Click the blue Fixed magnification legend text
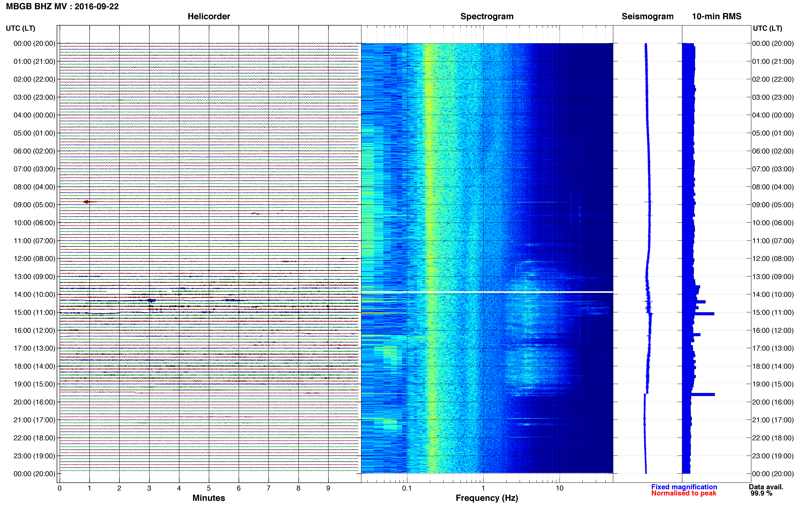Screen dimensions: 812x508 pyautogui.click(x=684, y=487)
